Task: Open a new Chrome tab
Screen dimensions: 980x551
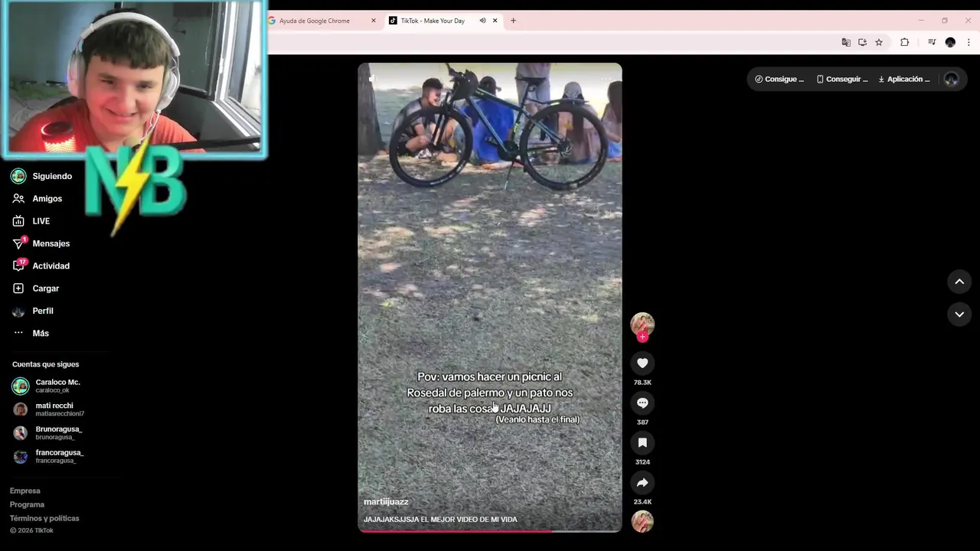Action: coord(513,21)
